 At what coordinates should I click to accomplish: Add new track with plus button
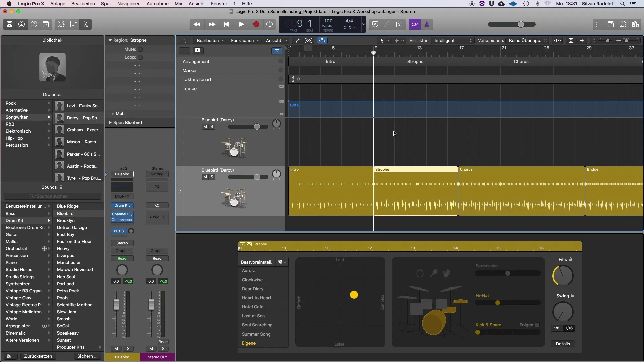click(x=184, y=51)
